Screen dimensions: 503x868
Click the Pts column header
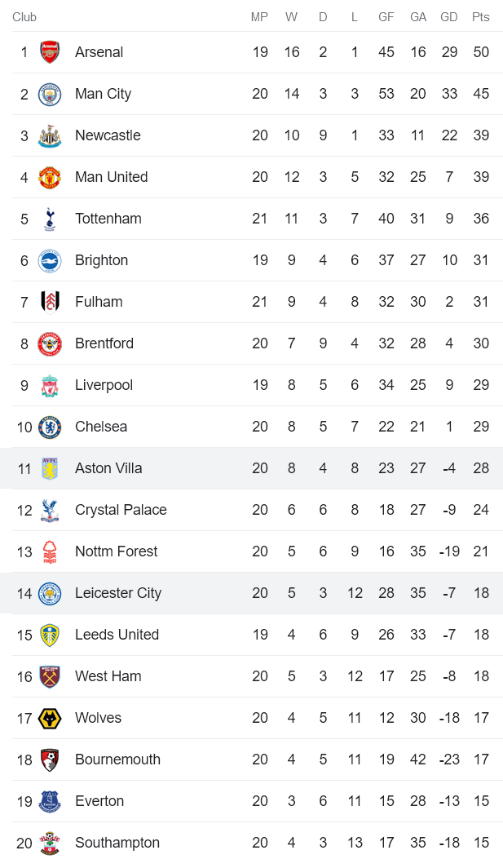(481, 17)
